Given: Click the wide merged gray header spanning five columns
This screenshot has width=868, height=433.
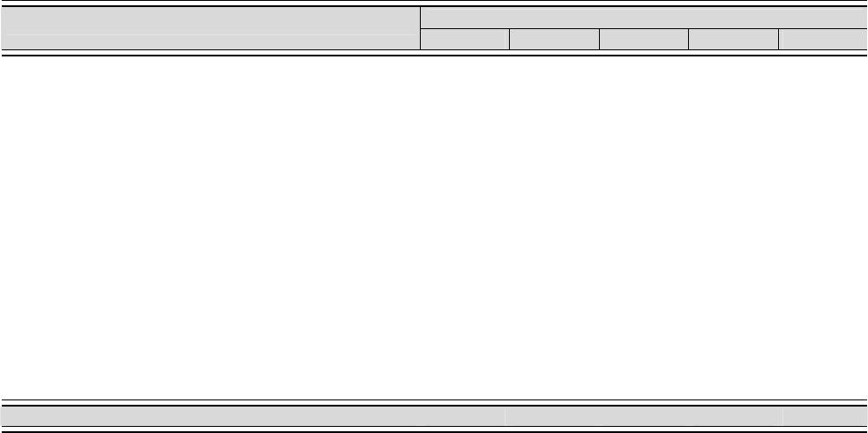Looking at the screenshot, I should click(x=644, y=18).
